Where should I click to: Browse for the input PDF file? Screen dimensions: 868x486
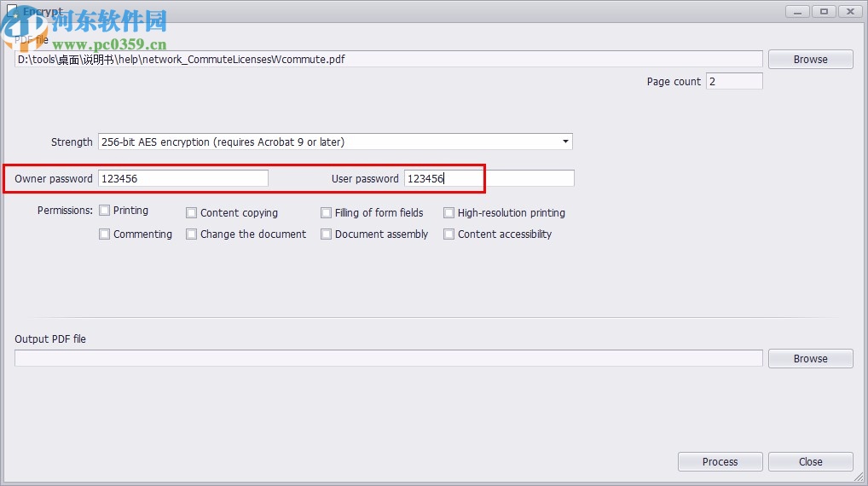point(810,59)
